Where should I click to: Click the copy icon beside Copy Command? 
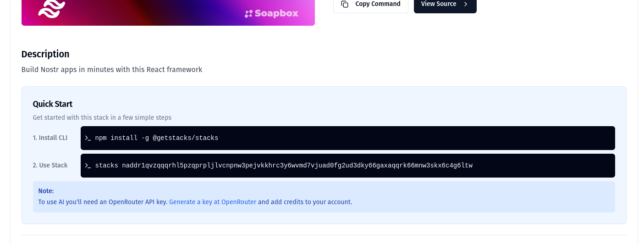point(345,4)
